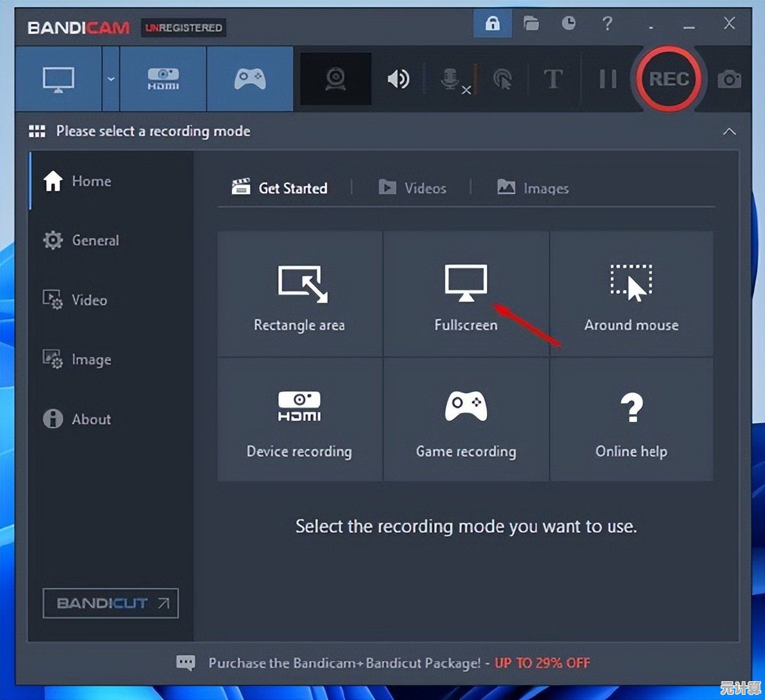Choose Fullscreen recording mode

pos(466,294)
